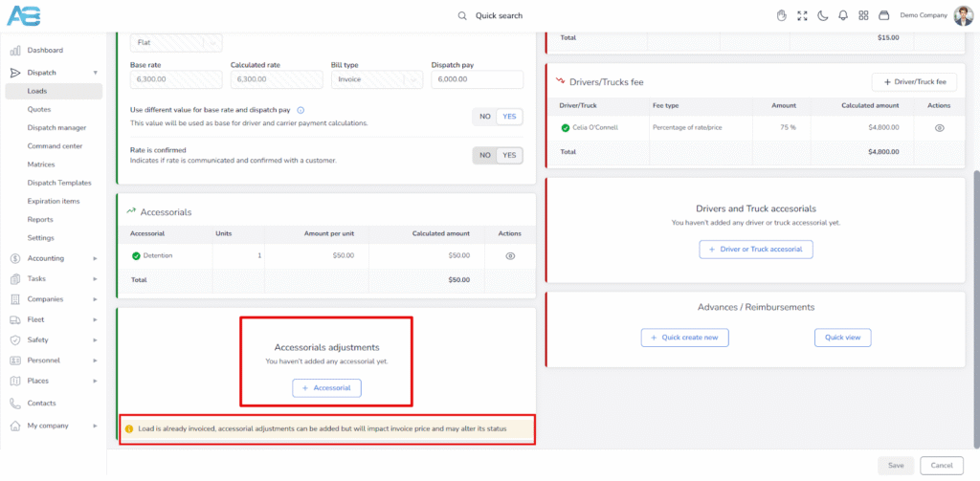The image size is (980, 481).
Task: View Celia O'Connell fee eye icon
Action: [939, 127]
